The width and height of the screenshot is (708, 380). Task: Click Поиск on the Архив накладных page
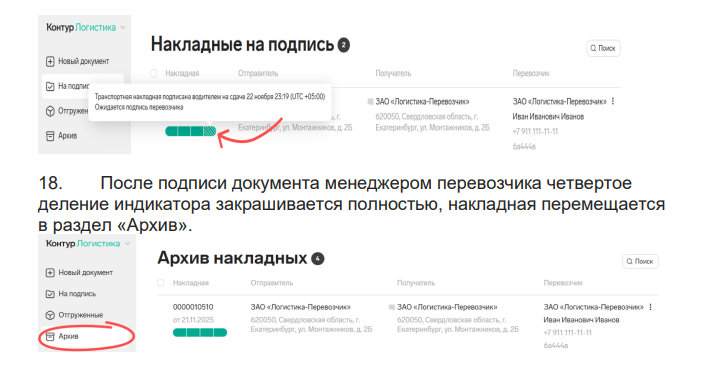(640, 261)
